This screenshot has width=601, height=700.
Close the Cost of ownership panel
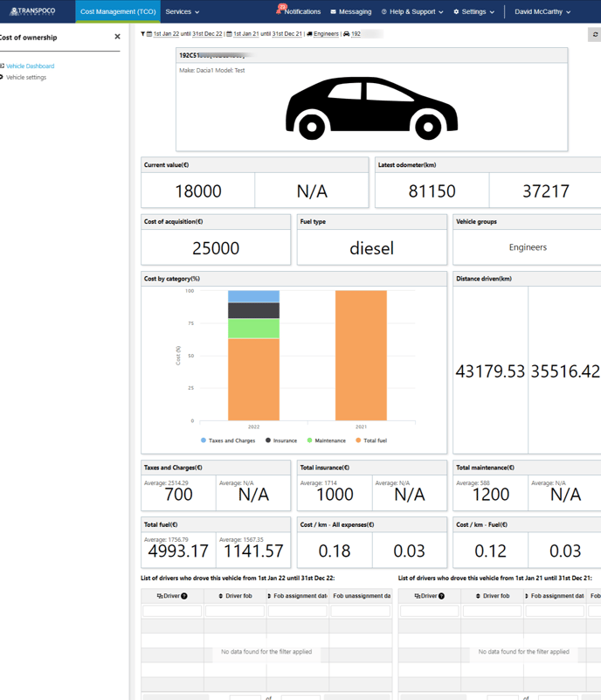[117, 37]
